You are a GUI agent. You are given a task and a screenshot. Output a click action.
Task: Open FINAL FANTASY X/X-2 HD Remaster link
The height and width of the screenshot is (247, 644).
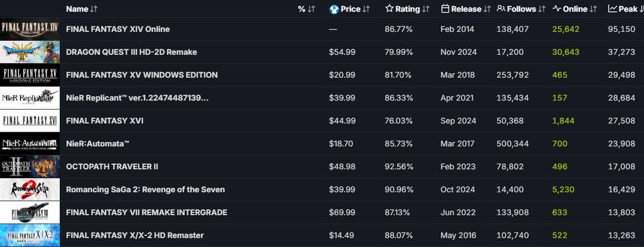click(x=134, y=235)
